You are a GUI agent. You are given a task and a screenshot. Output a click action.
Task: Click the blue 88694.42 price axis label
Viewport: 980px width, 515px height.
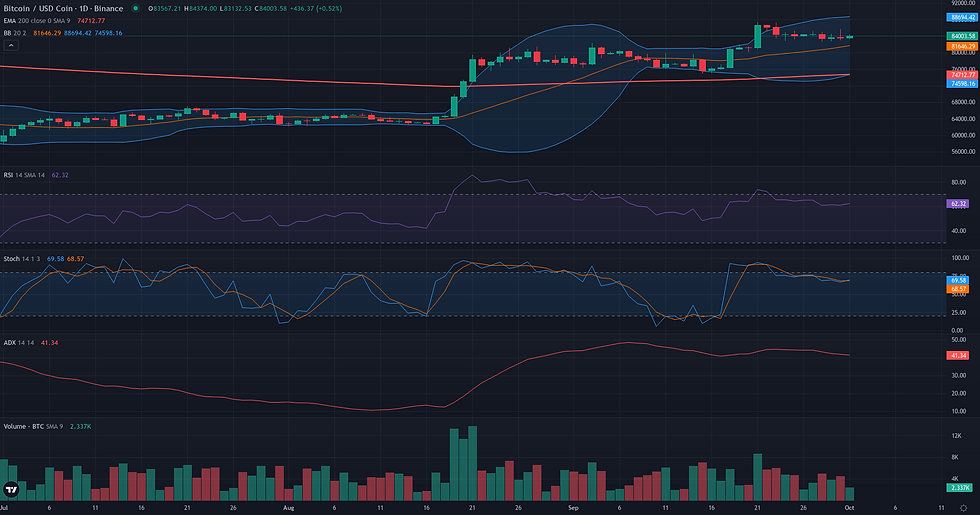click(962, 18)
